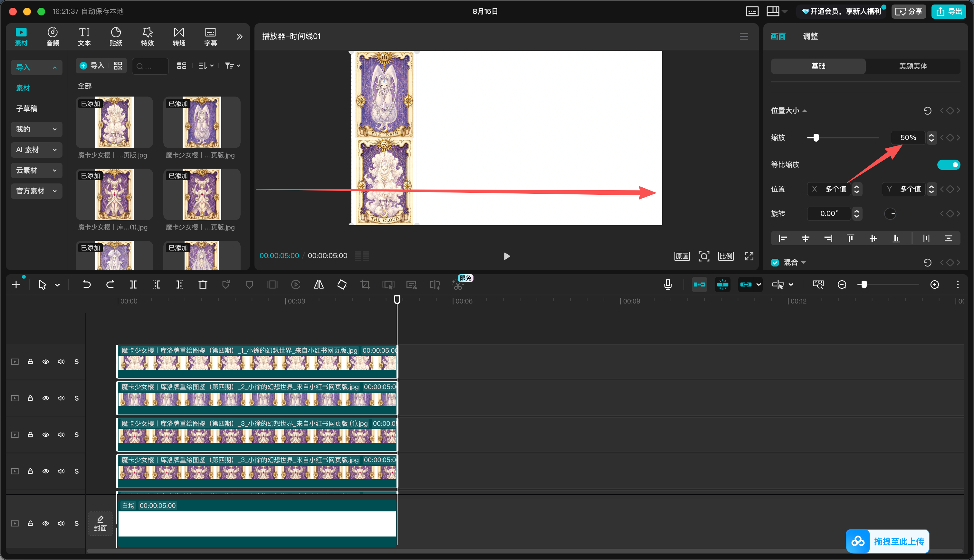974x560 pixels.
Task: Click the mirror flip icon
Action: pos(319,285)
